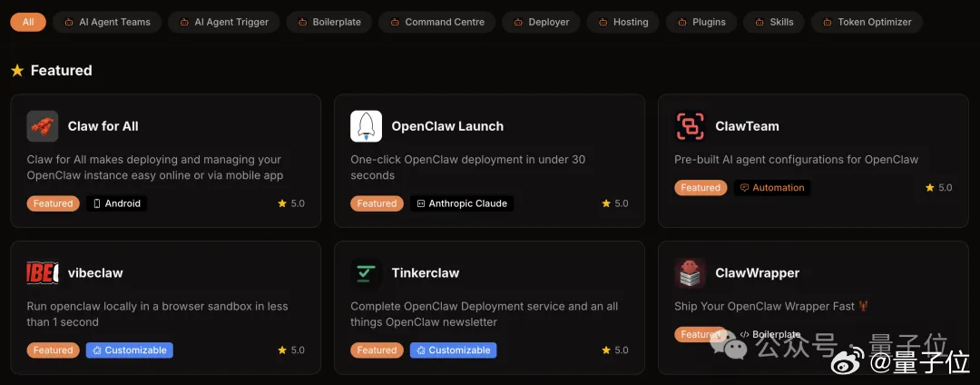This screenshot has width=980, height=385.
Task: Click the Automation tag on ClawTeam
Action: click(772, 187)
